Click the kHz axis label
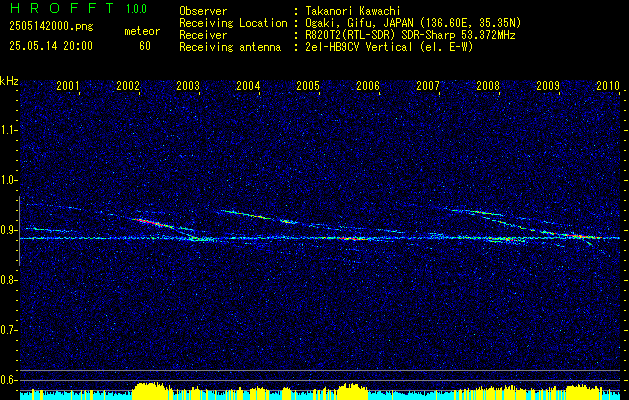The image size is (629, 400). 9,81
